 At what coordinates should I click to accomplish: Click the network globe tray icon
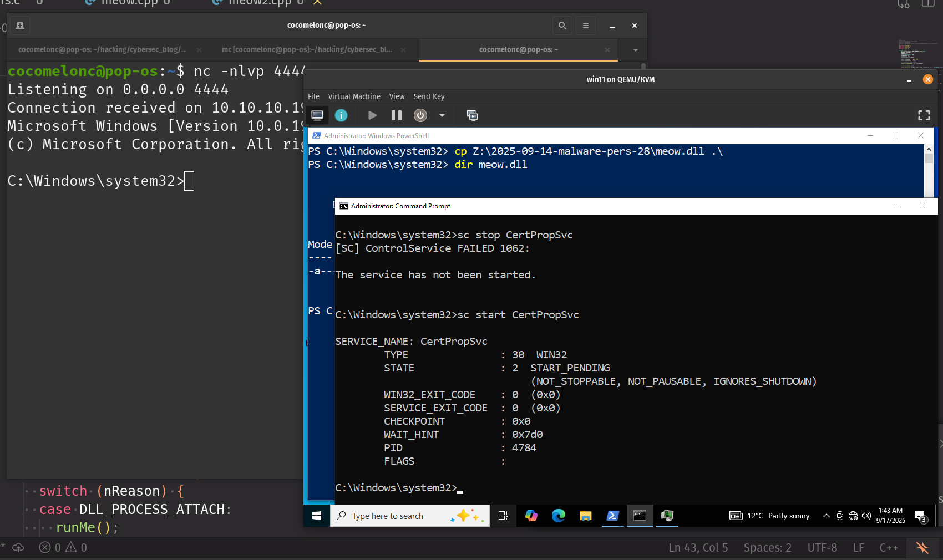(x=853, y=516)
